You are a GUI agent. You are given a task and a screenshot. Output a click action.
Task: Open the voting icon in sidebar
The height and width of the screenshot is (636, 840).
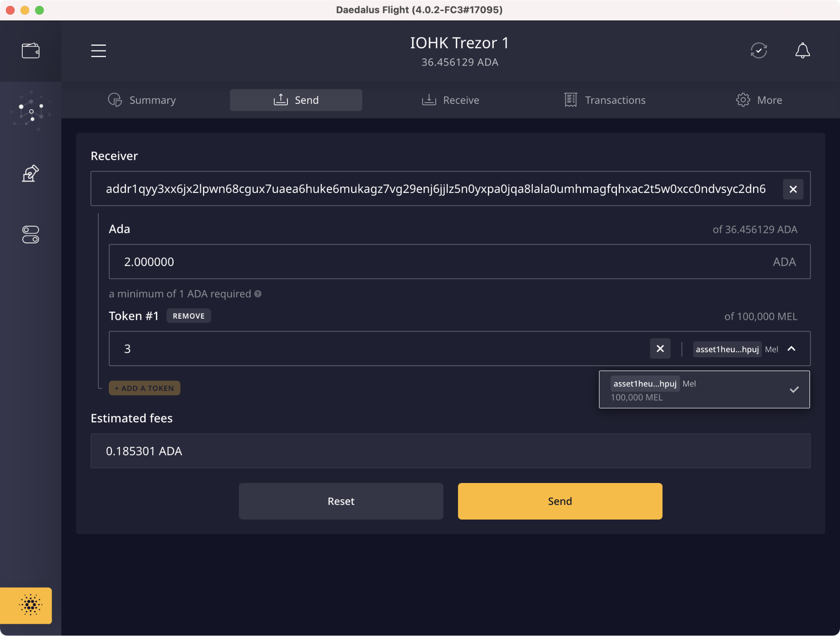[x=31, y=173]
